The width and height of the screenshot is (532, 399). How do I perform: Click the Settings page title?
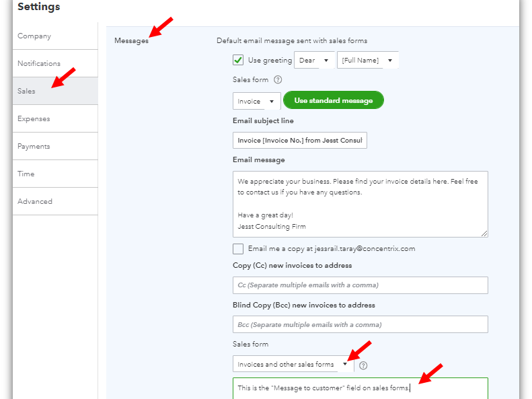[39, 7]
